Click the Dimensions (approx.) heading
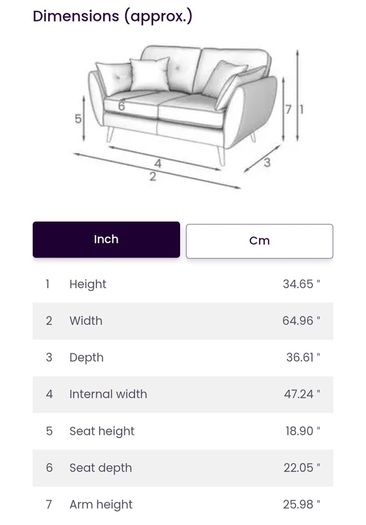This screenshot has width=366, height=525. [113, 17]
